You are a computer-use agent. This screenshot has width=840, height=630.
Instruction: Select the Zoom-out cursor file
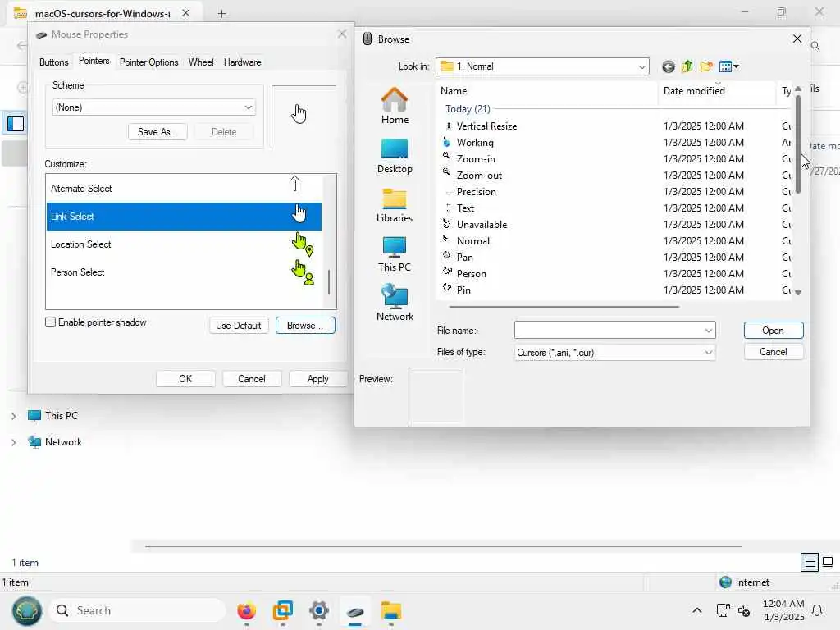click(479, 176)
